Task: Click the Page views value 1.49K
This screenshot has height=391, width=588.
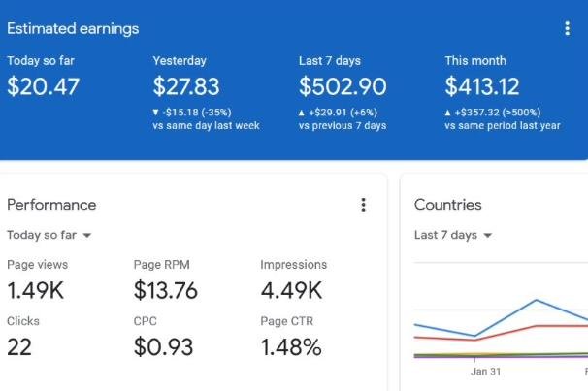Action: (36, 290)
